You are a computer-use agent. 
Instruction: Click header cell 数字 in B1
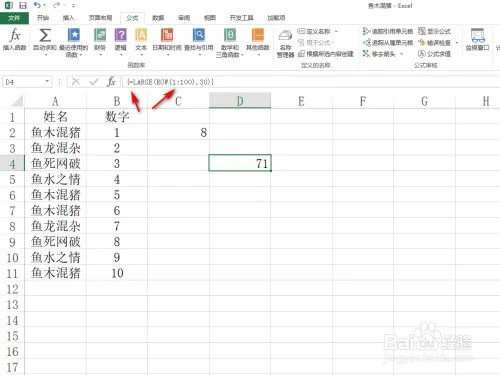pos(117,117)
